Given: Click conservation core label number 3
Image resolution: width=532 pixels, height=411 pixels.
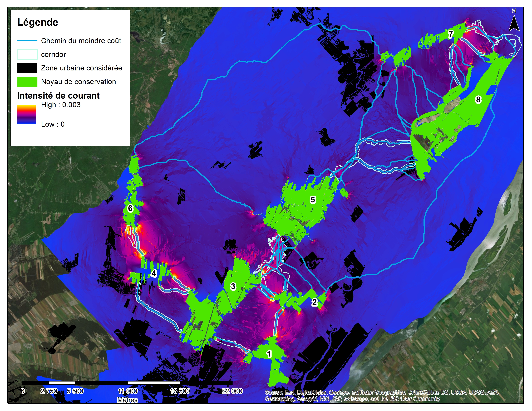Looking at the screenshot, I should click(233, 286).
